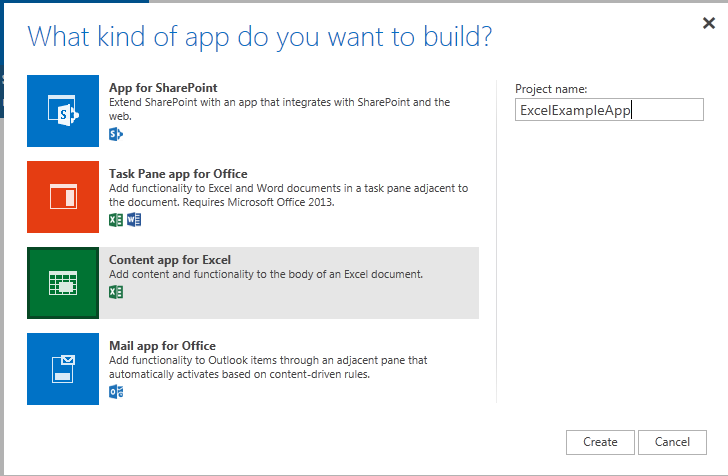The width and height of the screenshot is (728, 476).
Task: Click small SharePoint icon under App for SharePoint
Action: point(116,134)
